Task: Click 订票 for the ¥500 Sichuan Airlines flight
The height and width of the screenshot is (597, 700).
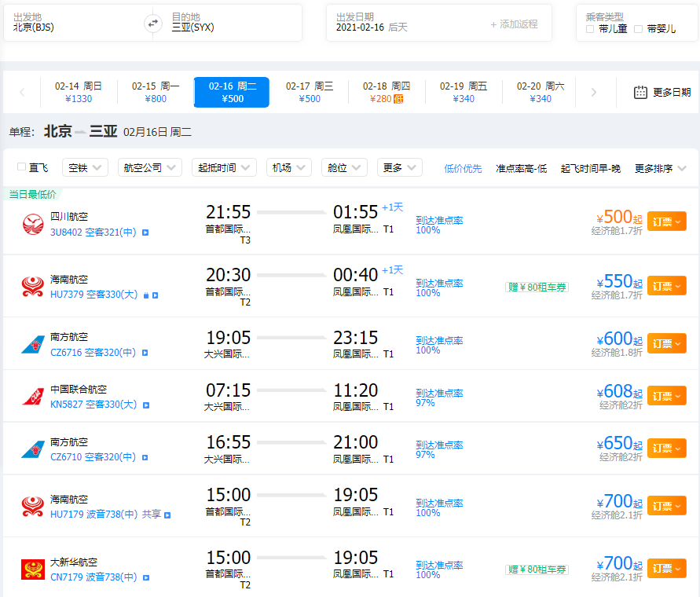Action: (x=666, y=222)
